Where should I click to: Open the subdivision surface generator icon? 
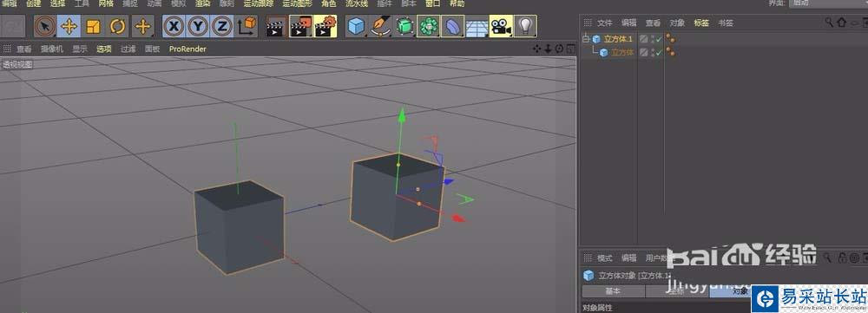404,26
